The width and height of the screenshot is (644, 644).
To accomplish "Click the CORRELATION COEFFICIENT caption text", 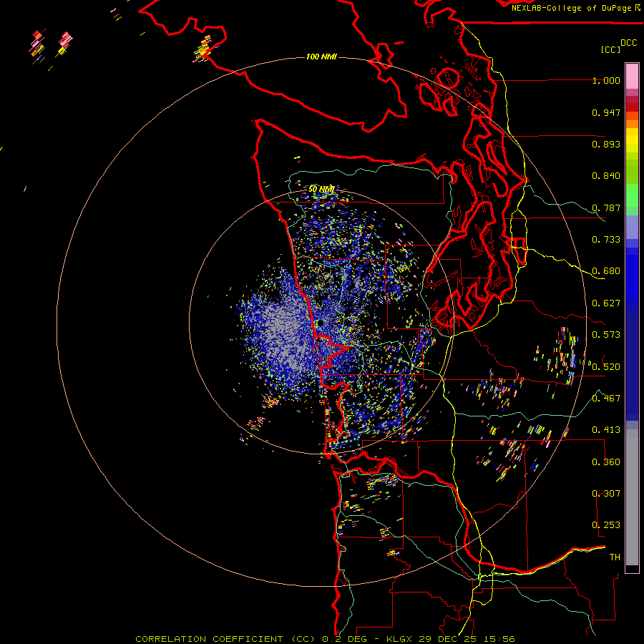I will coord(209,639).
